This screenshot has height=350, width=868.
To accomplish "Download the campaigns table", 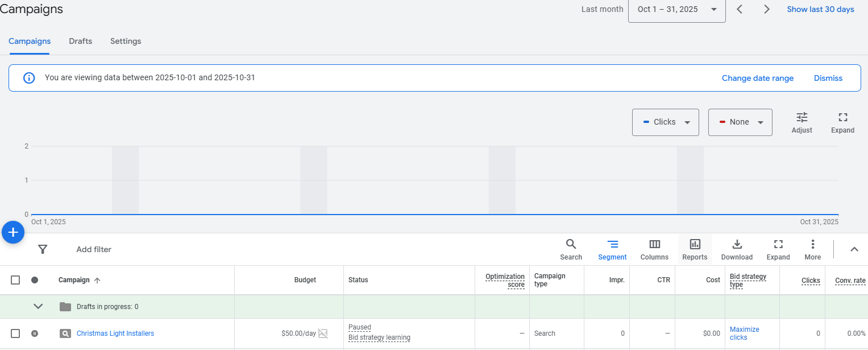I will 737,249.
